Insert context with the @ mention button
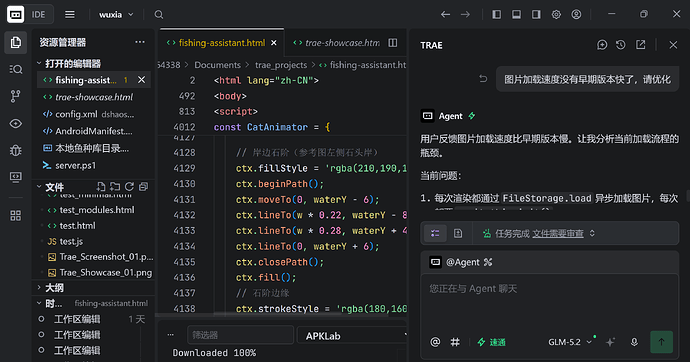690x362 pixels. click(435, 342)
